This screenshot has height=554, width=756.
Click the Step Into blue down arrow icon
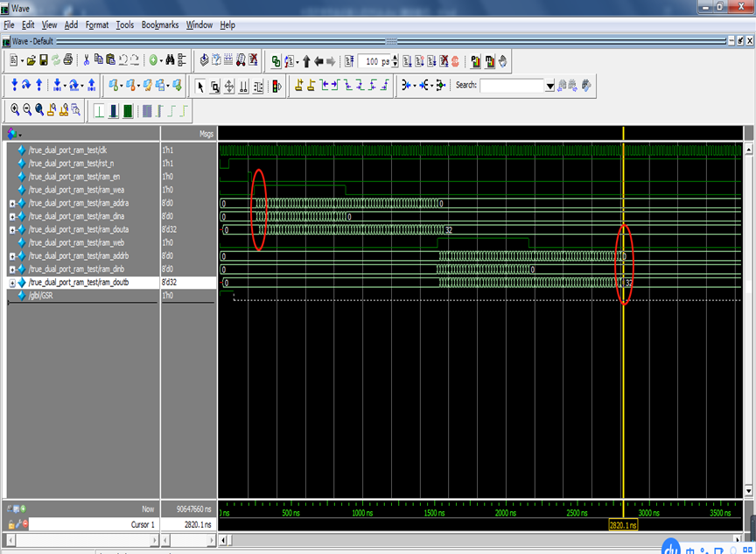click(15, 86)
